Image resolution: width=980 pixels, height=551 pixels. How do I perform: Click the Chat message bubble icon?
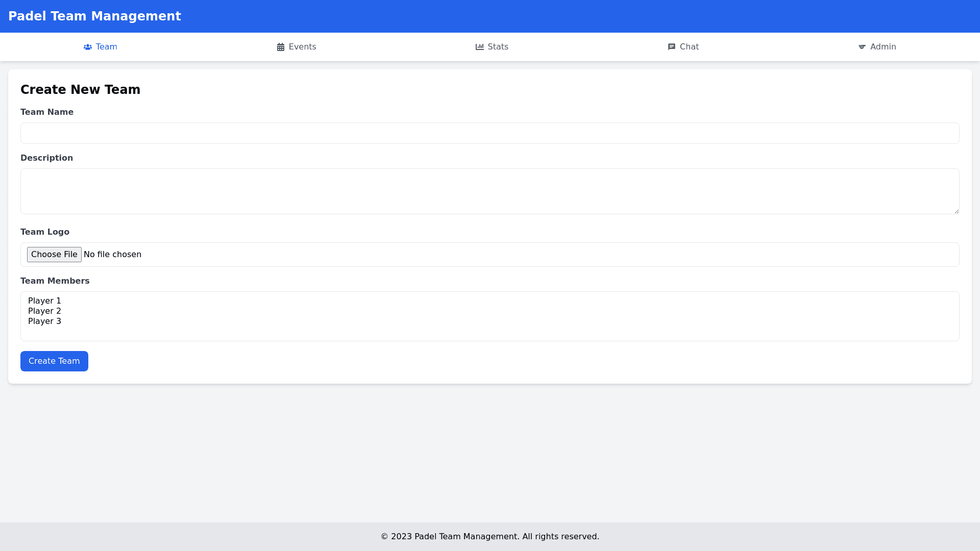pos(672,47)
